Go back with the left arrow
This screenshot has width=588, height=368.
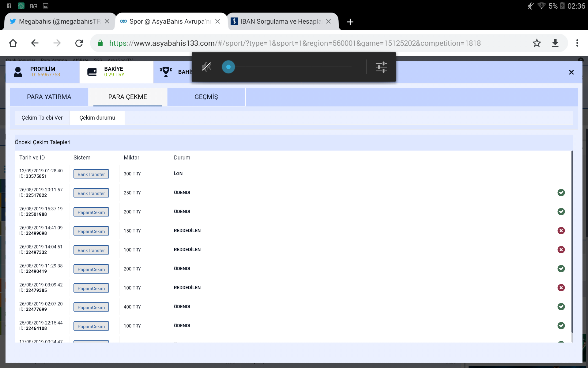[35, 43]
